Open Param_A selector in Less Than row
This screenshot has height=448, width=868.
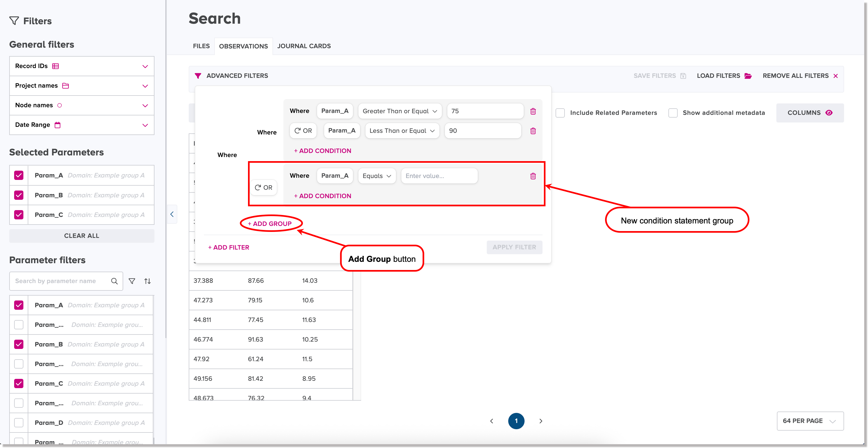click(x=342, y=131)
